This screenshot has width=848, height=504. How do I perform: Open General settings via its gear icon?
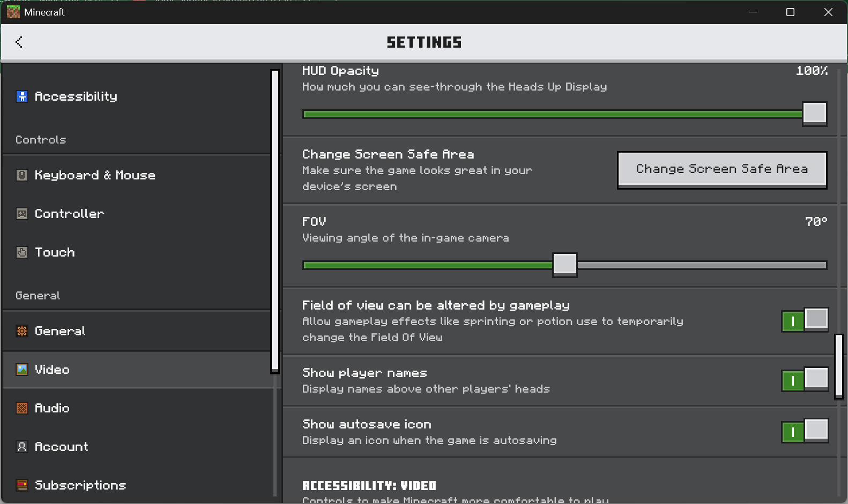click(22, 331)
